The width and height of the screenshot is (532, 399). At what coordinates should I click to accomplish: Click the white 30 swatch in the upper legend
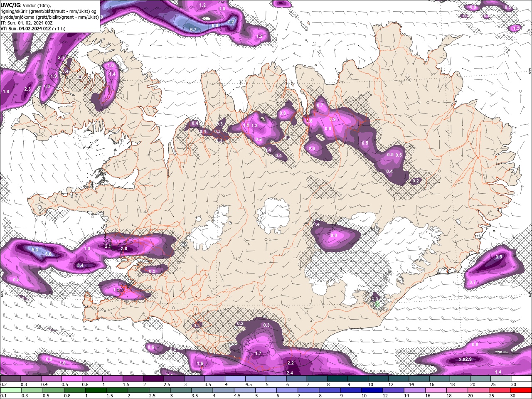pos(521,379)
